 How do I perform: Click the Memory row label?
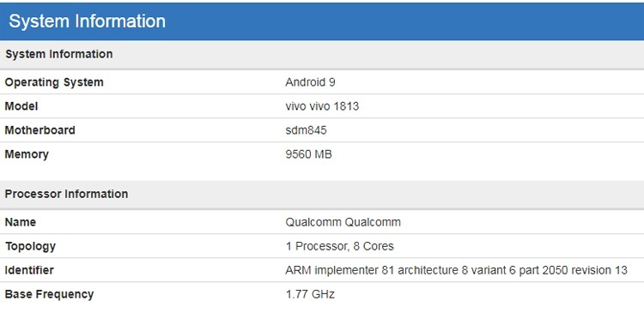(27, 154)
